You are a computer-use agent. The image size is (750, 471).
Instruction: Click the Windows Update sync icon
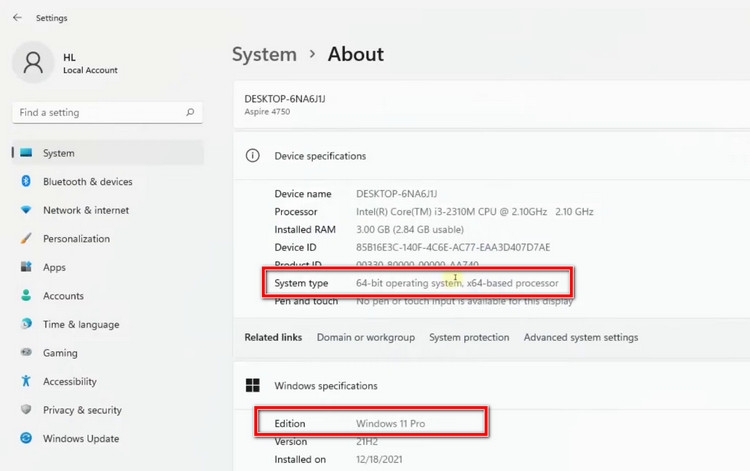coord(26,438)
